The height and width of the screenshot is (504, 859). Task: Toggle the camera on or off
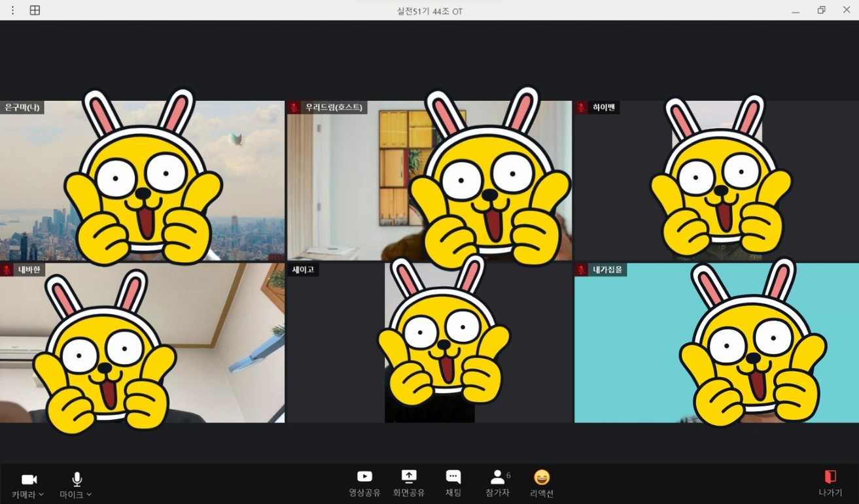tap(29, 479)
